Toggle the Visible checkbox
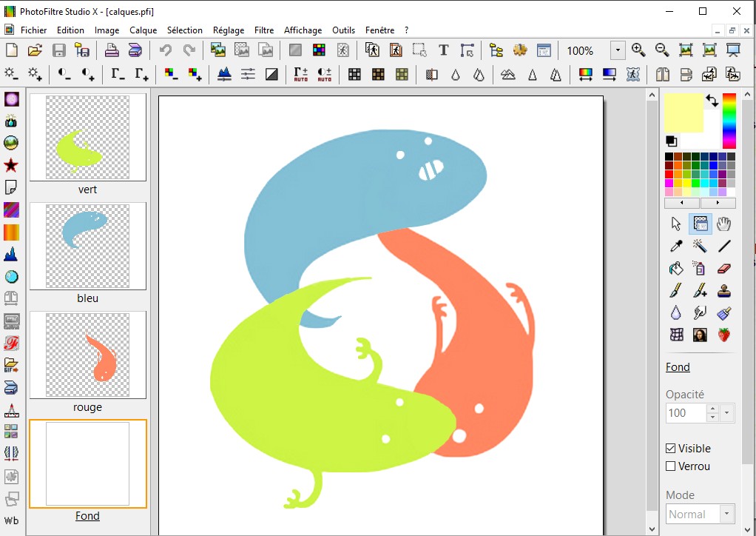This screenshot has height=536, width=756. 670,448
